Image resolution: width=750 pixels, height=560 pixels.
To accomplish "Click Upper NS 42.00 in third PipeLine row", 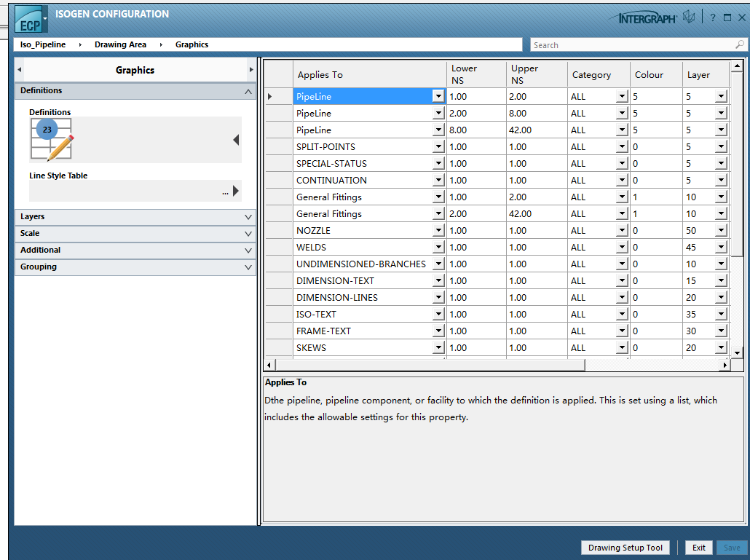I will (x=537, y=130).
